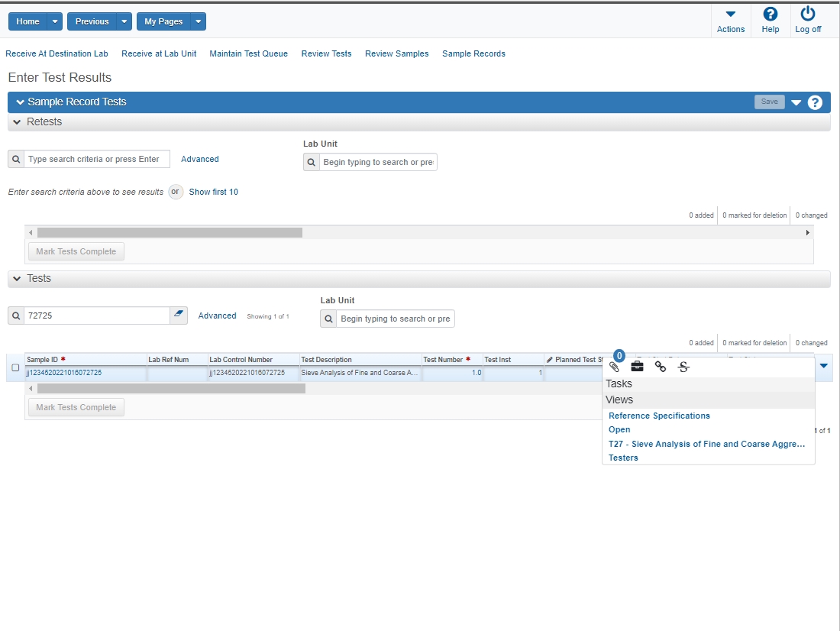Clear the 72725 search with eraser icon
Image resolution: width=840 pixels, height=631 pixels.
[x=179, y=315]
